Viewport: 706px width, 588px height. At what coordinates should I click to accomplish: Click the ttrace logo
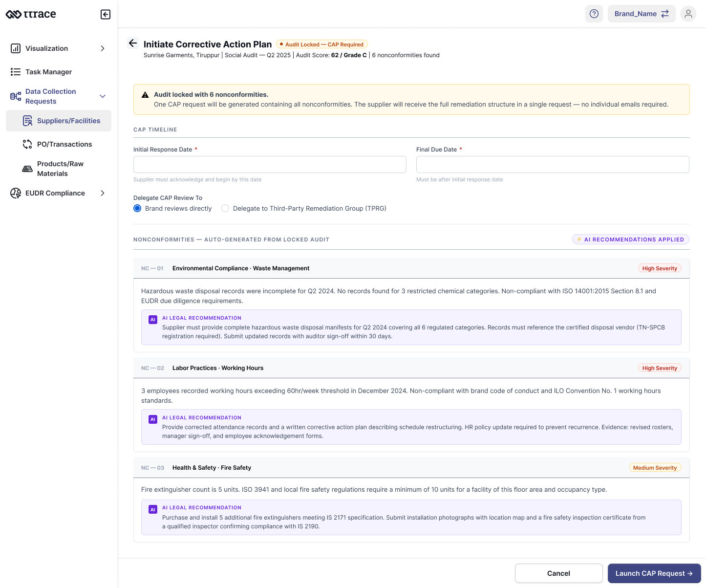point(31,14)
